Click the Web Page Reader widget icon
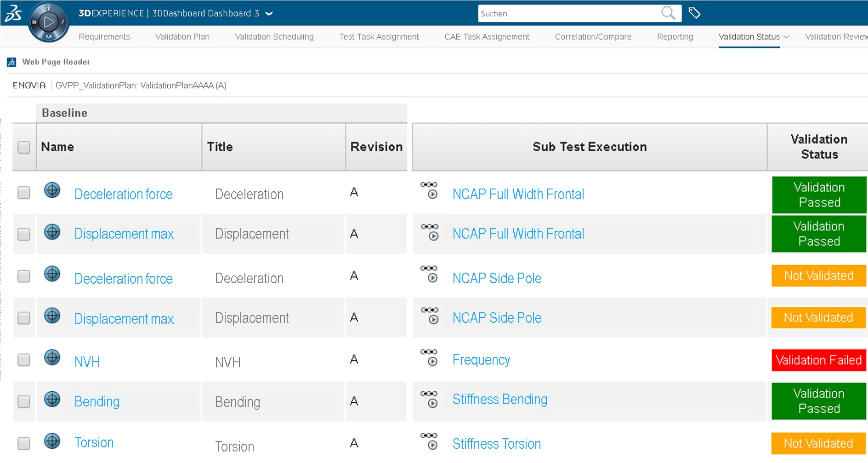 12,62
